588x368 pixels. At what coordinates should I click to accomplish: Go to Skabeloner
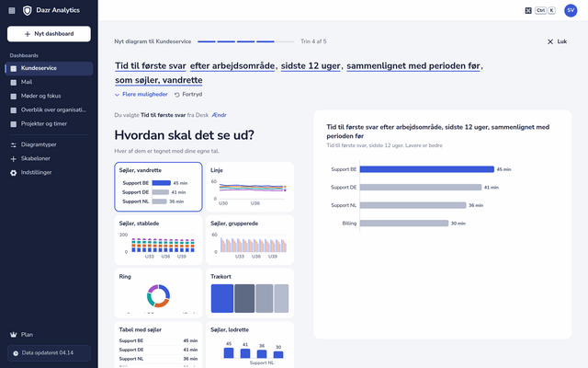point(49,158)
